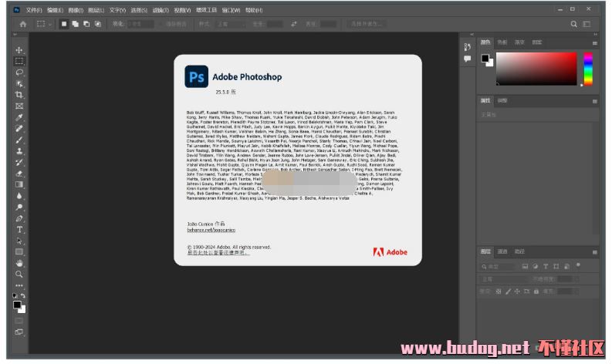Turn layer filtering on or off switch
The width and height of the screenshot is (612, 364).
tap(578, 265)
